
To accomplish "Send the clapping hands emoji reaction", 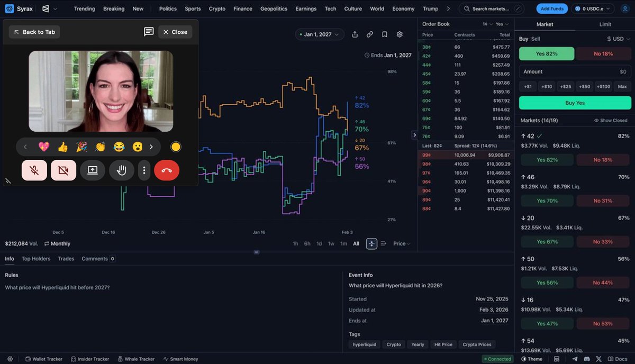I will 100,147.
